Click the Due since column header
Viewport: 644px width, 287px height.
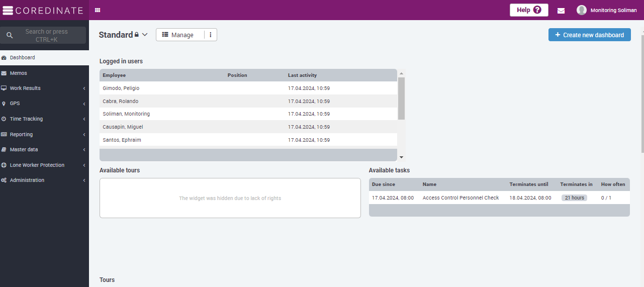click(x=384, y=184)
